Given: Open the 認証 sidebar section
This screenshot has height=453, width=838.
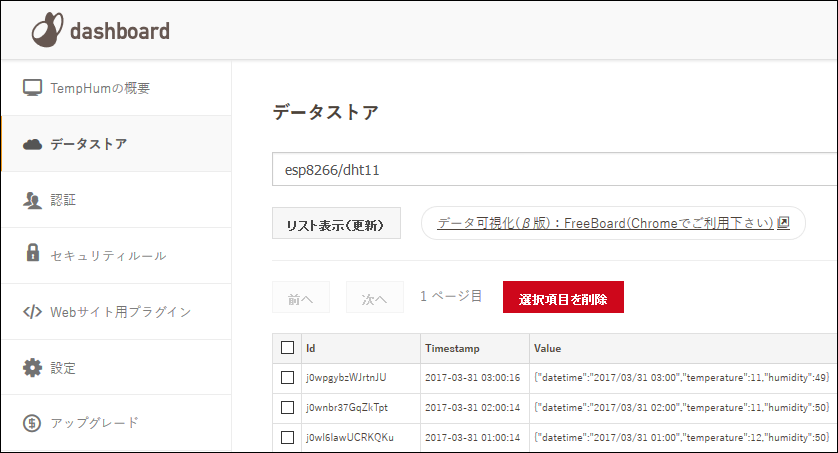Looking at the screenshot, I should 117,200.
